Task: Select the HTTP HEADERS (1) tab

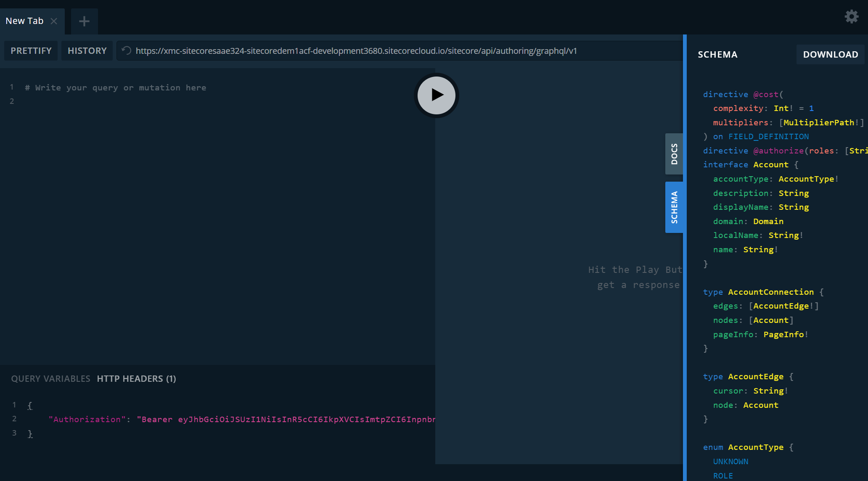Action: coord(136,379)
